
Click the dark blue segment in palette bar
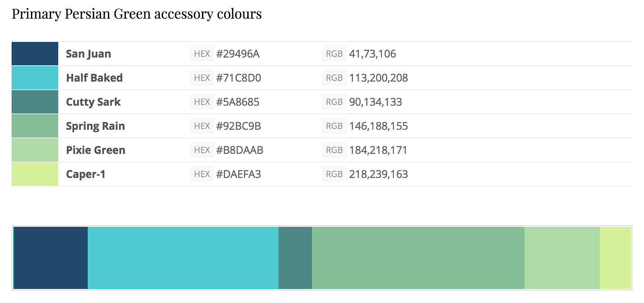coord(51,258)
